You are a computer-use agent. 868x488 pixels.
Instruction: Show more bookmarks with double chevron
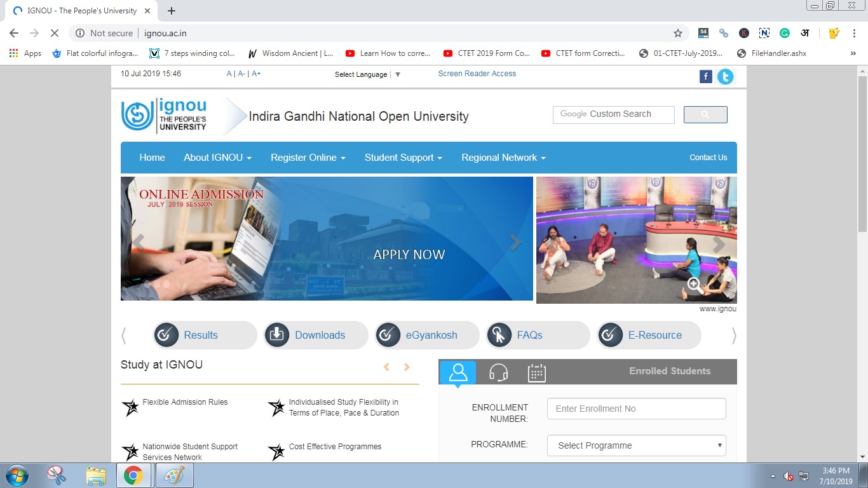[853, 53]
